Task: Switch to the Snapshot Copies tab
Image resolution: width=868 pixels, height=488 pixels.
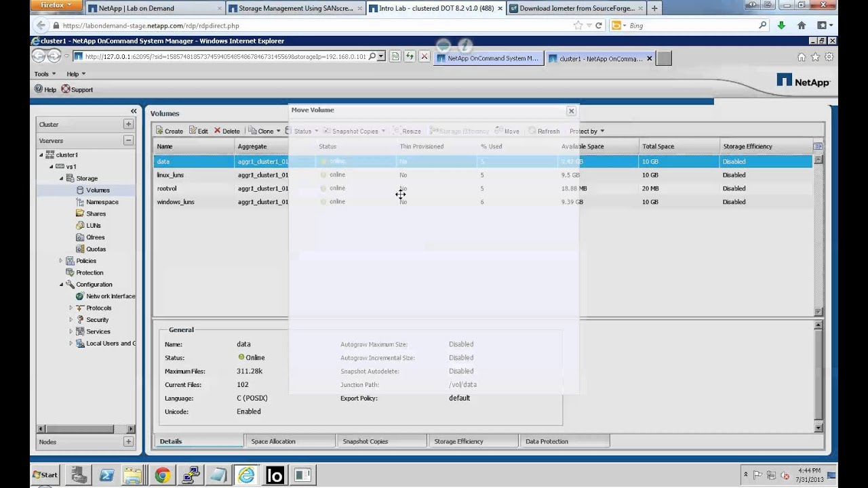Action: [x=382, y=441]
